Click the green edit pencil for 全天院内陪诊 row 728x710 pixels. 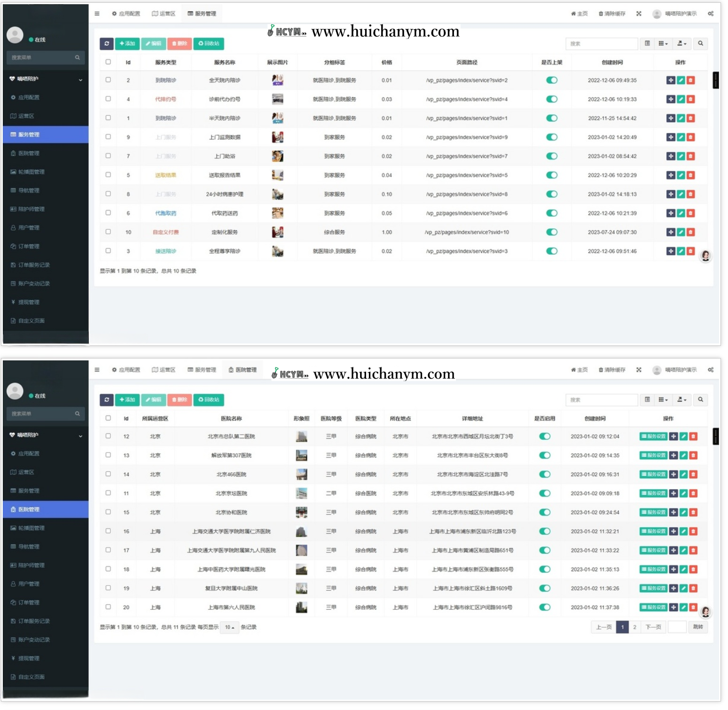coord(681,80)
